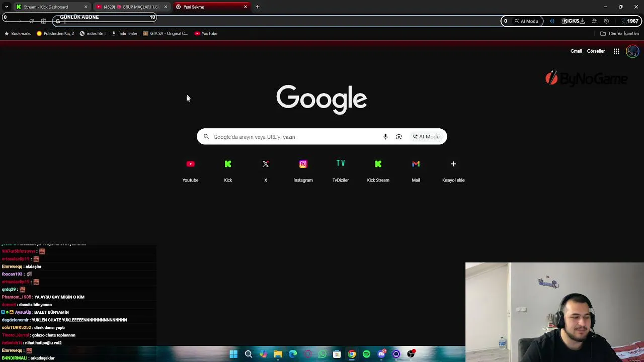Click the magnifier icon in search box

click(206, 137)
